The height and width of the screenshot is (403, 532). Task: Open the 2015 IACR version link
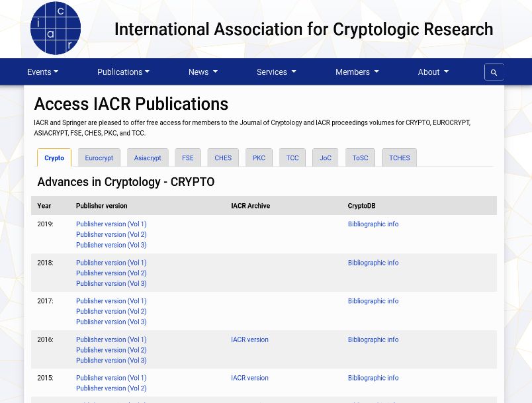pyautogui.click(x=249, y=378)
